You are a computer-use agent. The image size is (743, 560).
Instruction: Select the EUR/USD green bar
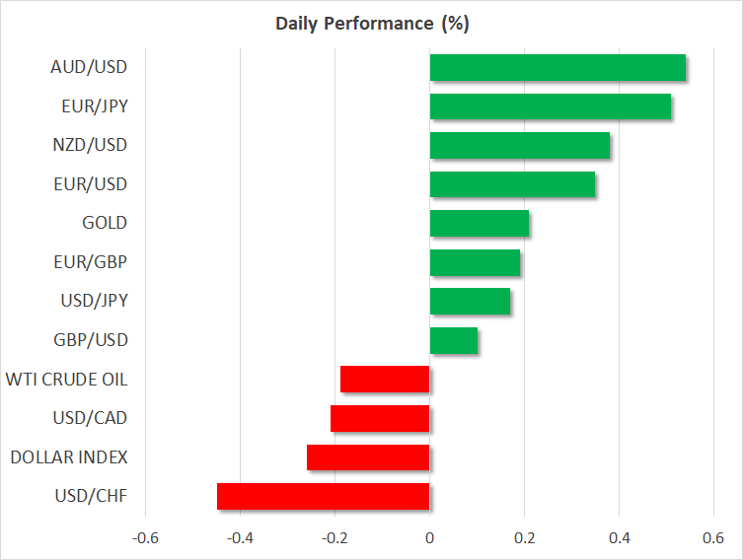[512, 184]
